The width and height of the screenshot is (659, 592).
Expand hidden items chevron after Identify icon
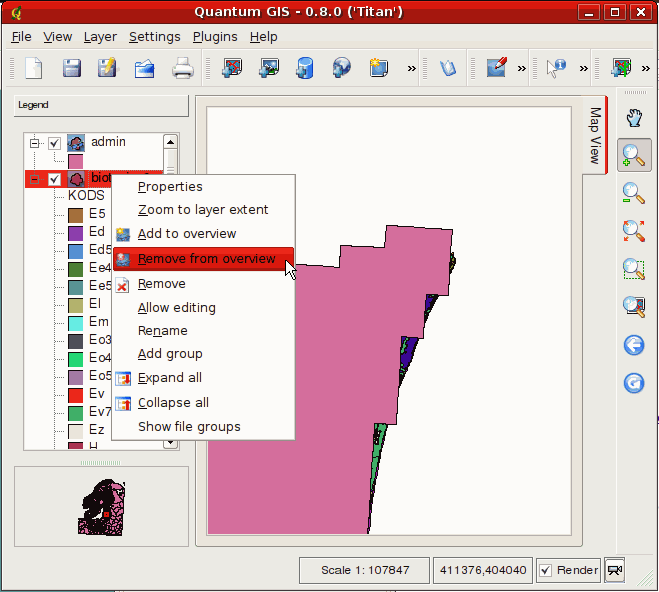pyautogui.click(x=583, y=68)
